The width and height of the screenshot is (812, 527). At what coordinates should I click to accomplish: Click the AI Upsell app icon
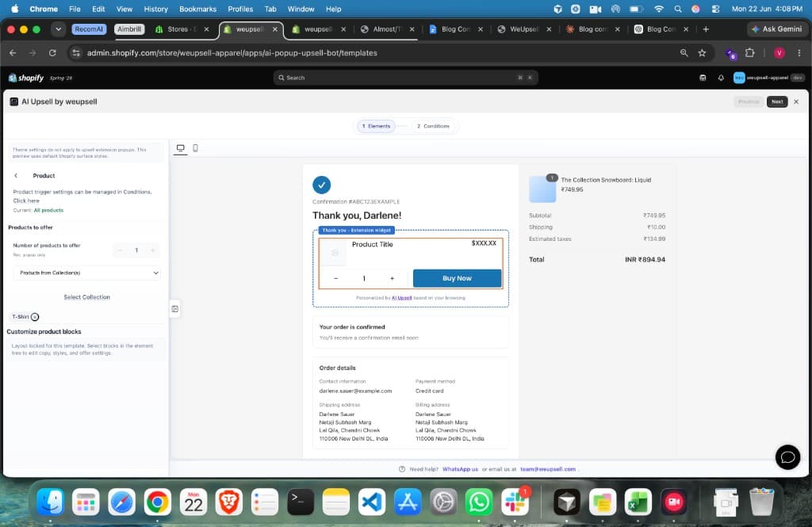tap(14, 102)
